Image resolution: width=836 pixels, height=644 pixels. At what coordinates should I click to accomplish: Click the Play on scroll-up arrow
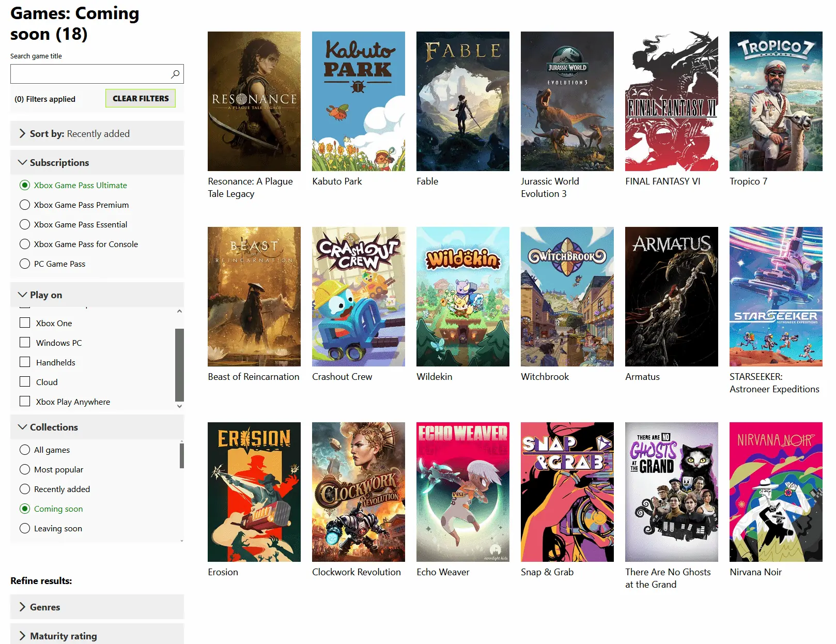(179, 311)
